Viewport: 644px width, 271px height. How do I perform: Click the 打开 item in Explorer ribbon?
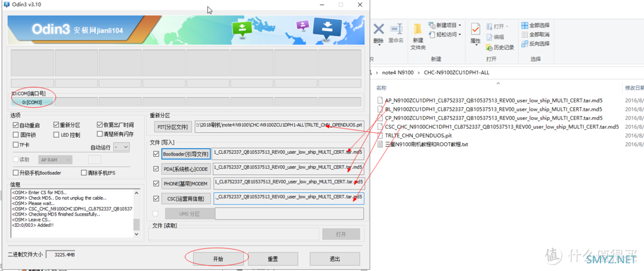tap(497, 26)
